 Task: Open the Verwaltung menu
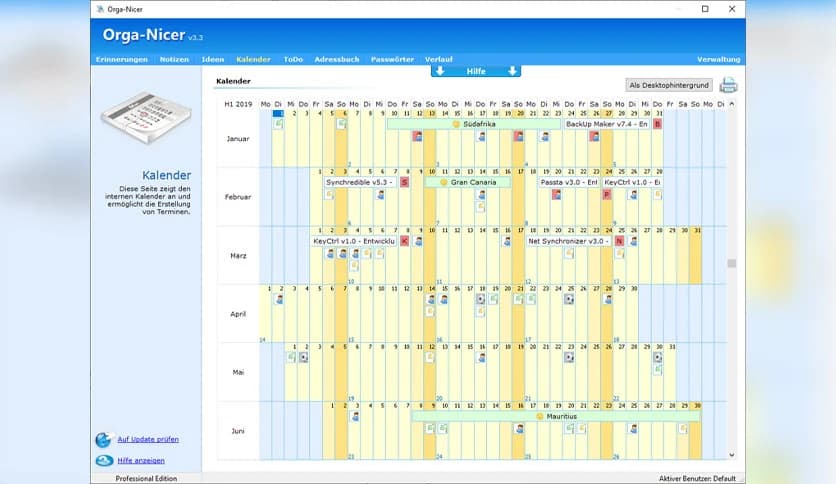click(x=719, y=59)
